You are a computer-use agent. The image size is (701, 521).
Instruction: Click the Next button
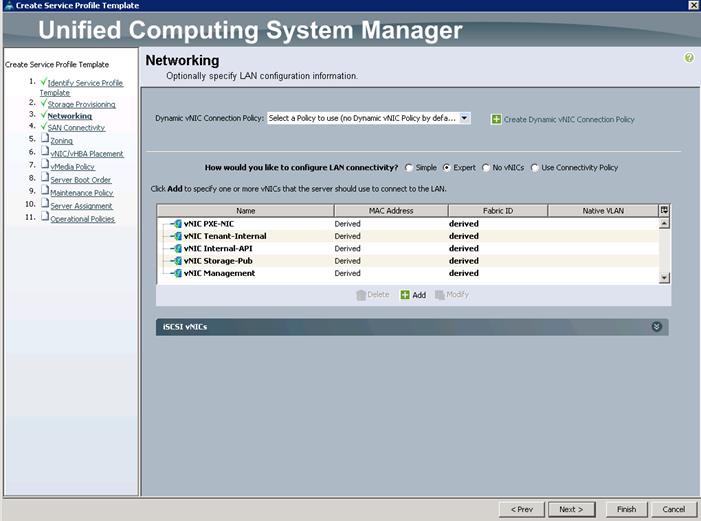point(571,509)
